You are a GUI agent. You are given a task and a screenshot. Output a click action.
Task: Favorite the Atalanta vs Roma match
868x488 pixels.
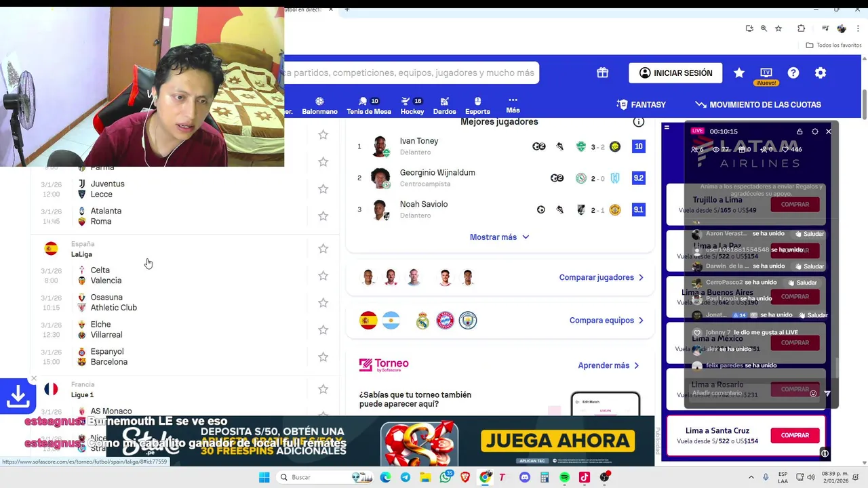[x=323, y=216]
